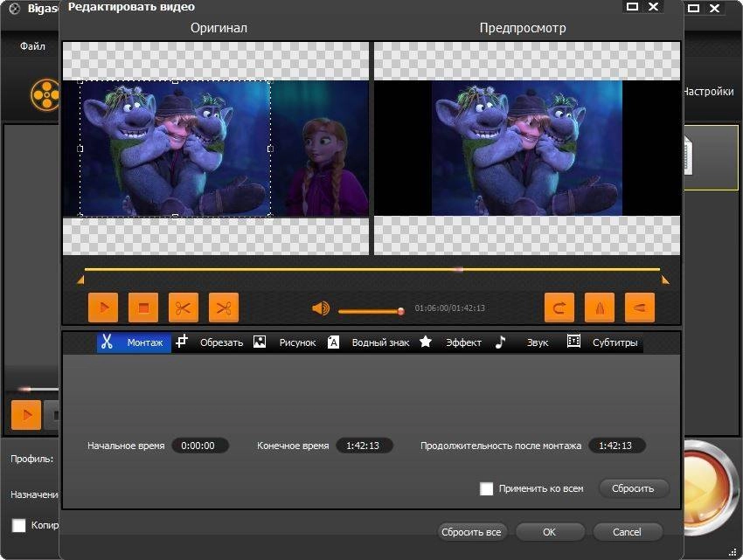Adjust the volume slider handle
The width and height of the screenshot is (743, 560).
coord(401,311)
